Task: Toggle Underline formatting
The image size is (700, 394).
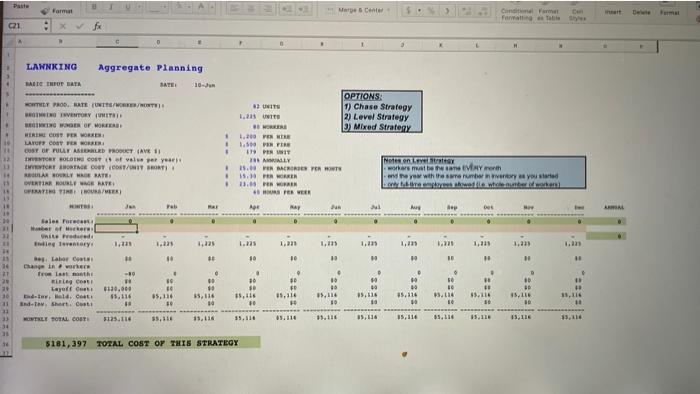Action: 127,7
